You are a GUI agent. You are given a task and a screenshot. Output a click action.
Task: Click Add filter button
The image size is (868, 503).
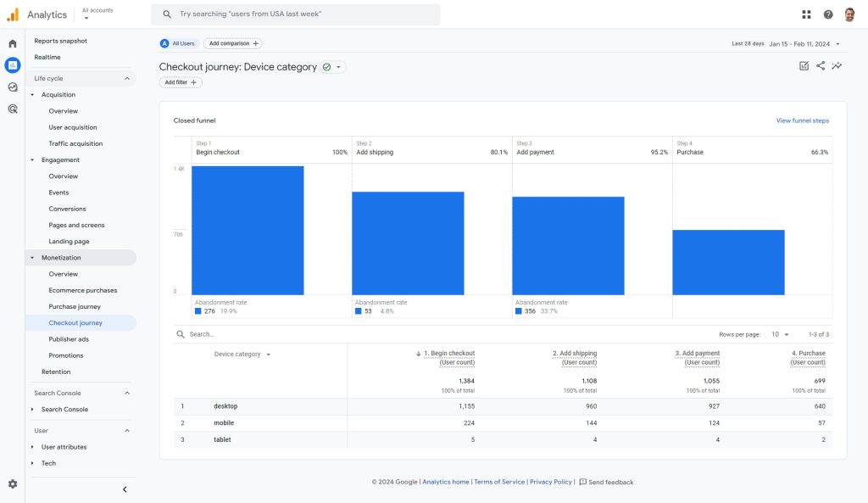tap(181, 82)
